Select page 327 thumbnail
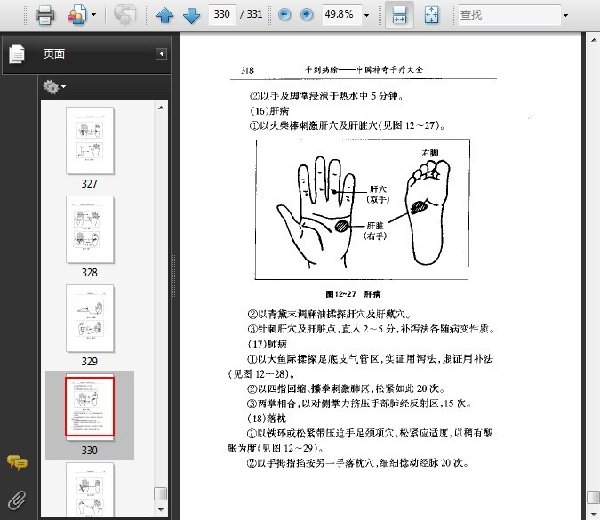This screenshot has height=520, width=600. click(90, 140)
